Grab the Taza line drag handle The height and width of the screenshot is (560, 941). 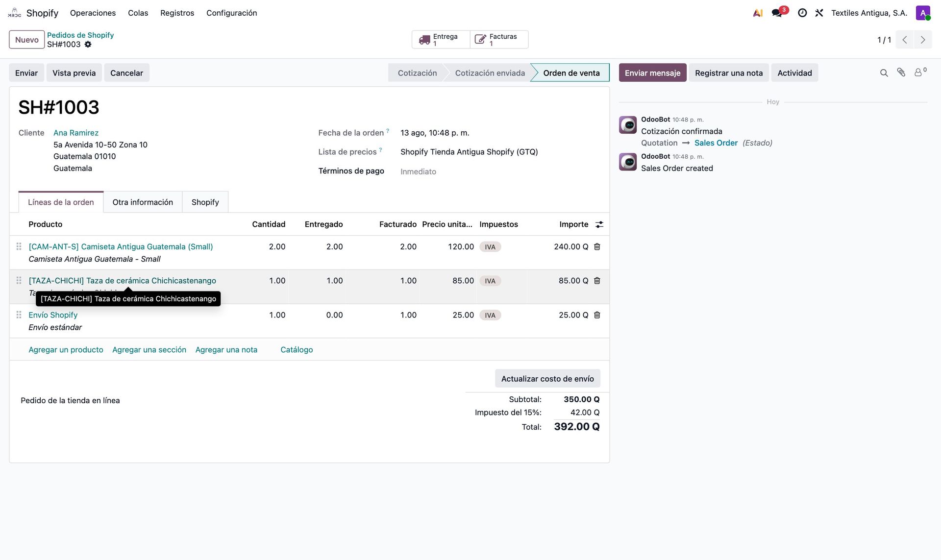(x=19, y=281)
